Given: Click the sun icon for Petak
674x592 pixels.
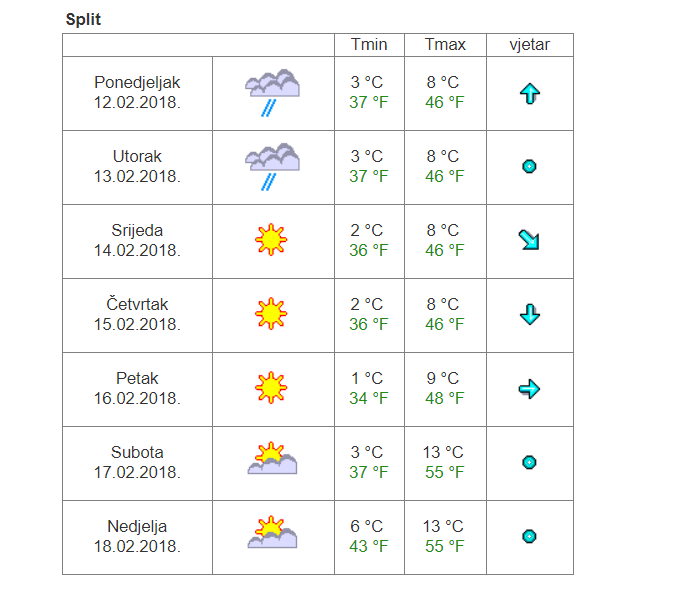Looking at the screenshot, I should coord(270,388).
